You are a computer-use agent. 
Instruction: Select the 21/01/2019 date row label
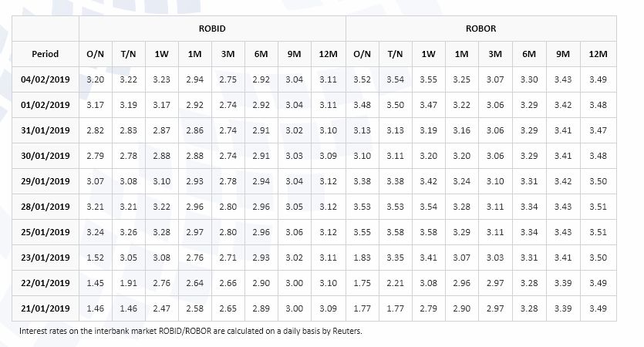click(x=46, y=308)
